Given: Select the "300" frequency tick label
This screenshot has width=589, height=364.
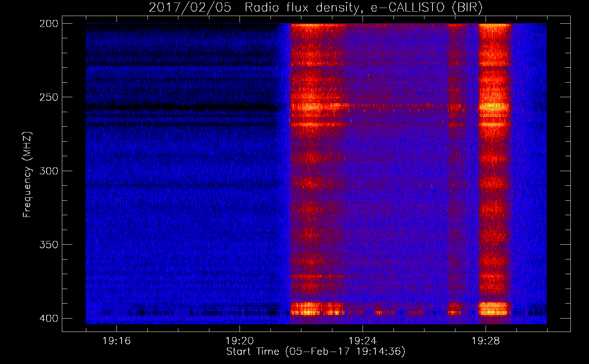Looking at the screenshot, I should (49, 171).
